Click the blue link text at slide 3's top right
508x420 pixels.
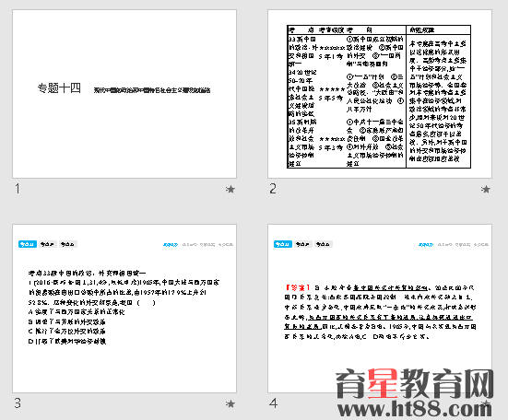coord(171,245)
